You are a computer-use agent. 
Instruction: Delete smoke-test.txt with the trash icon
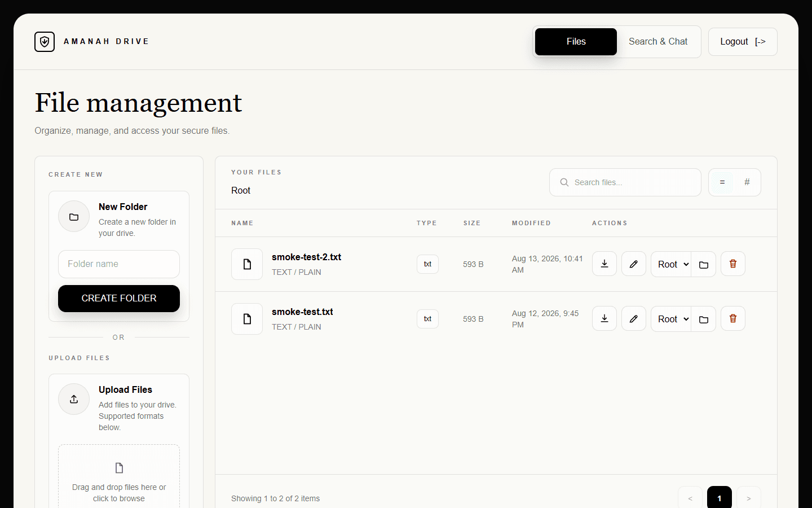(733, 318)
